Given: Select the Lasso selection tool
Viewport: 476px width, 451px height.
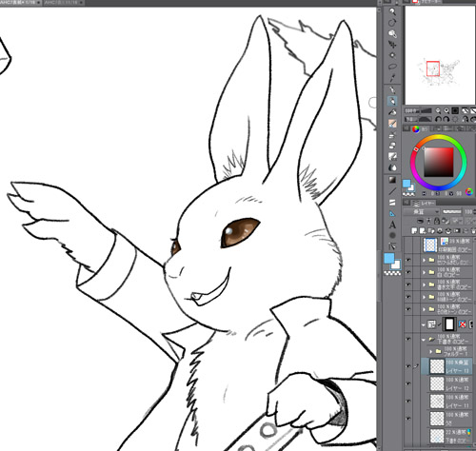Looking at the screenshot, I should pos(392,67).
